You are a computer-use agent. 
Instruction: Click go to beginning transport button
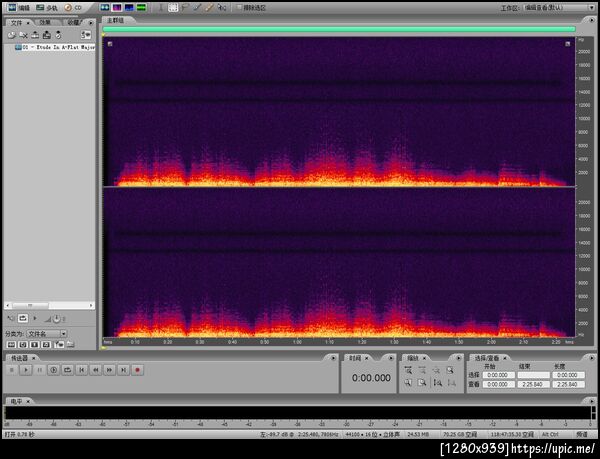coord(82,370)
